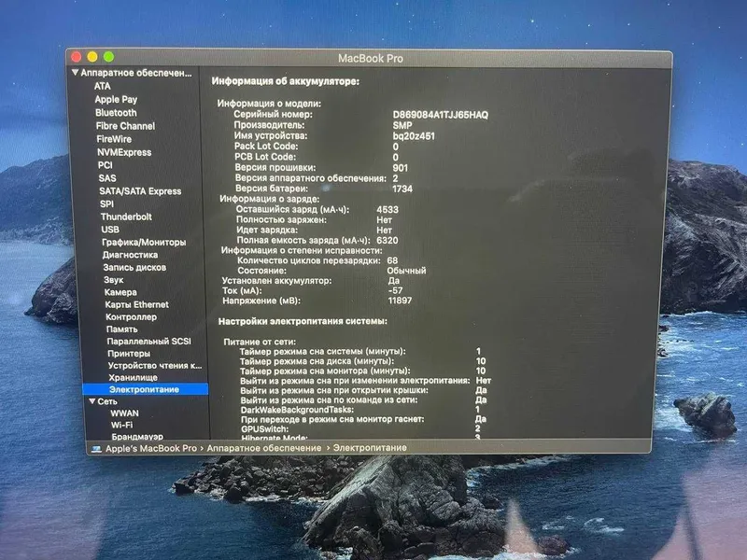This screenshot has height=560, width=747.
Task: Click the Установлен аккумулятор label
Action: coord(276,281)
